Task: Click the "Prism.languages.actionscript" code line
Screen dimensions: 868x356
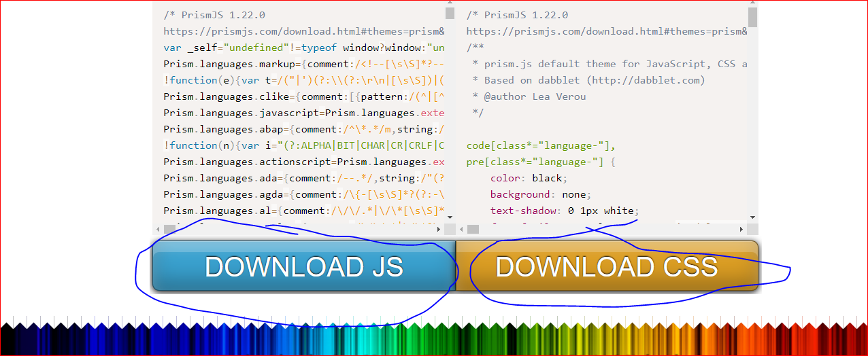Action: [304, 162]
